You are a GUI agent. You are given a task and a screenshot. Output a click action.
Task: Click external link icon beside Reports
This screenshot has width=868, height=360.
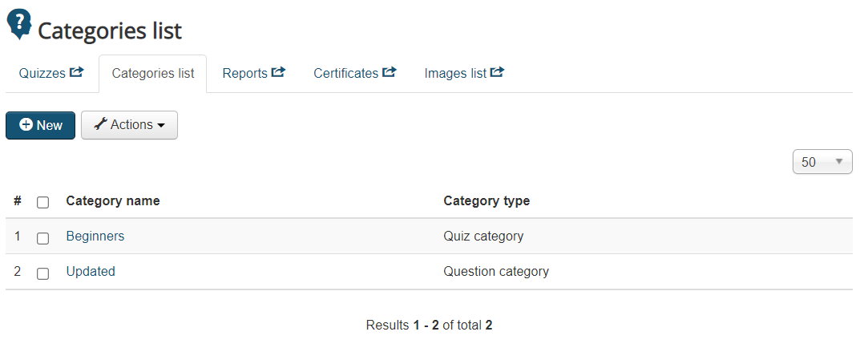point(278,72)
